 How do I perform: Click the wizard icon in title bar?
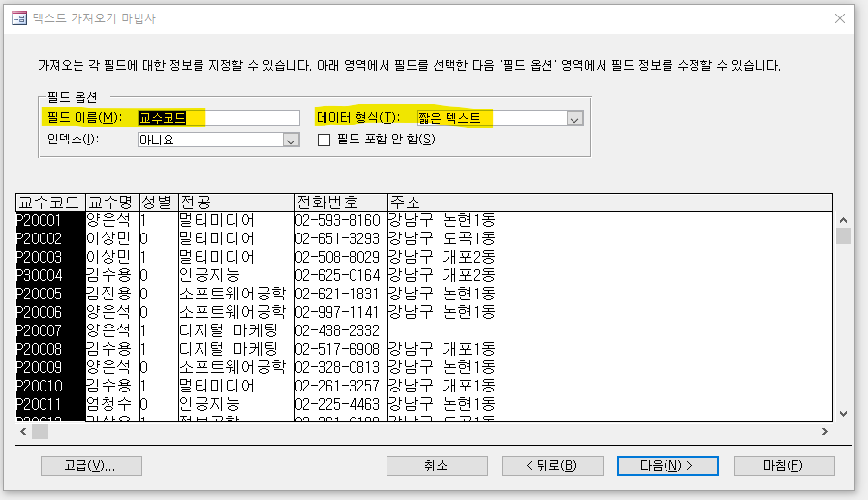(x=18, y=18)
